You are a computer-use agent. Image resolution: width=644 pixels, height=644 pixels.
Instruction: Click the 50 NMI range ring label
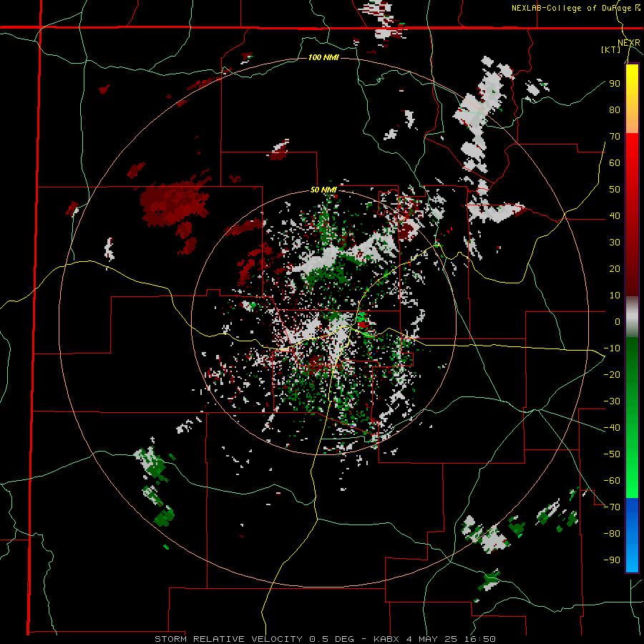click(323, 190)
